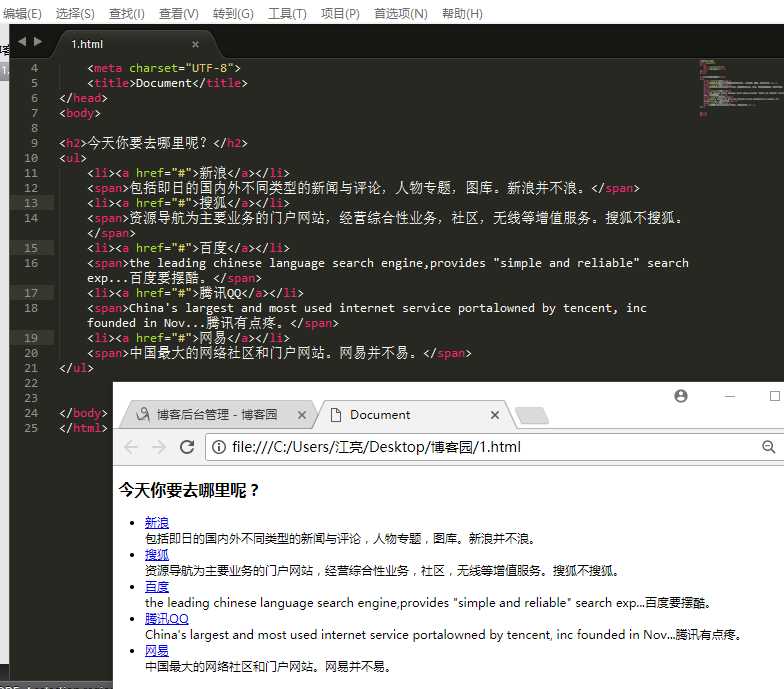This screenshot has width=784, height=689.
Task: Go to previous tab with left arrow
Action: pyautogui.click(x=22, y=42)
